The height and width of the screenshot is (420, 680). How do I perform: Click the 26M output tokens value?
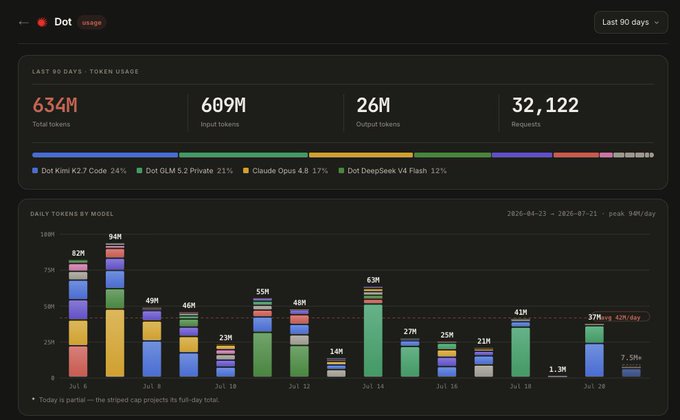[x=373, y=105]
